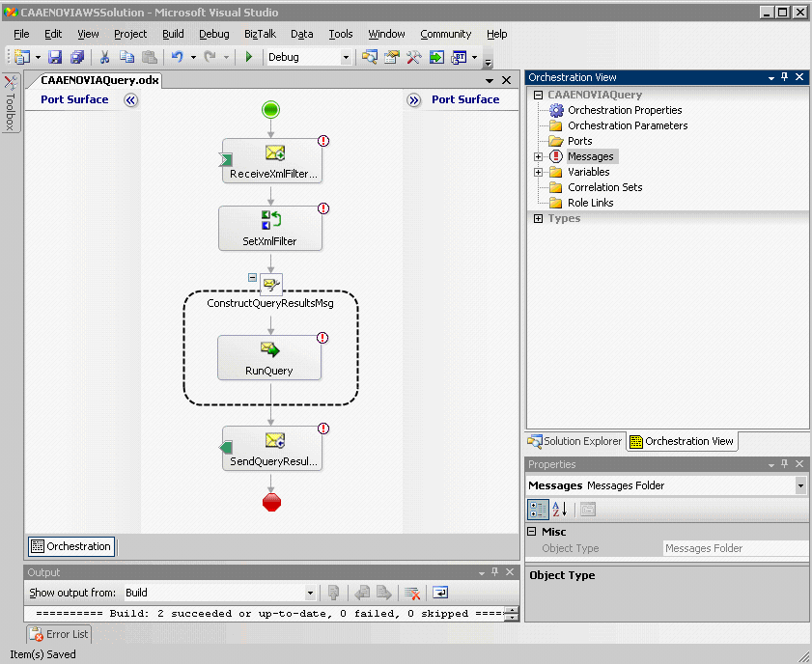Expand the Variables tree node
This screenshot has height=664, width=812.
538,172
